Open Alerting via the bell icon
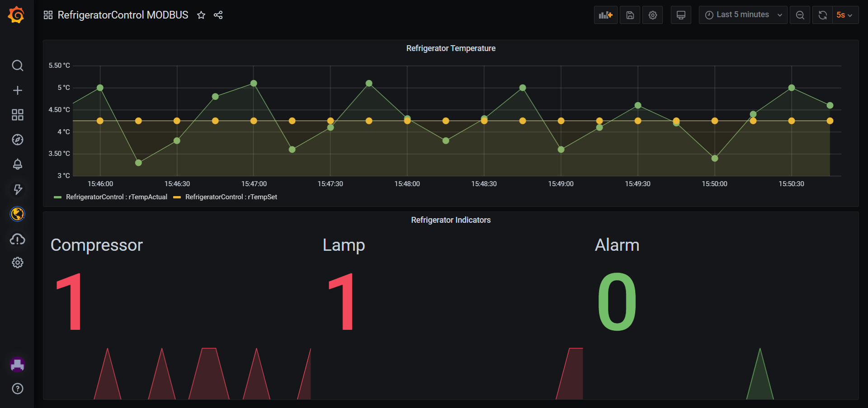This screenshot has height=408, width=868. [x=17, y=164]
